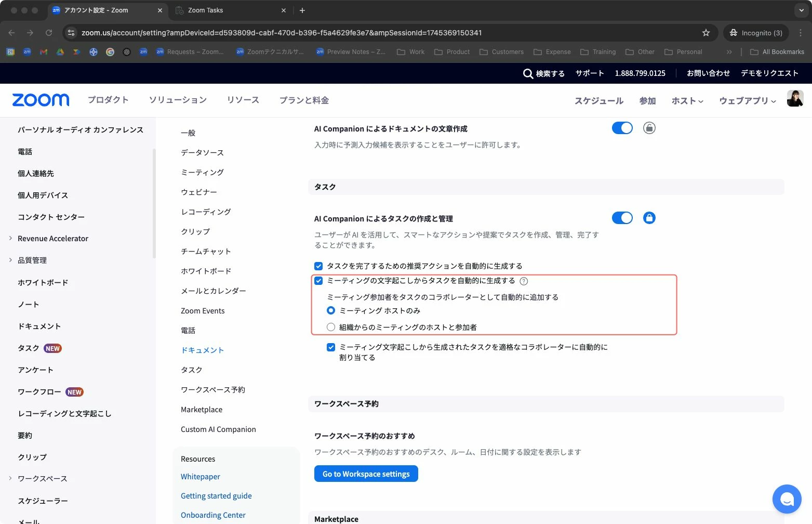This screenshot has height=524, width=812.
Task: Open the ChatGPT bookmark icon
Action: [x=127, y=52]
